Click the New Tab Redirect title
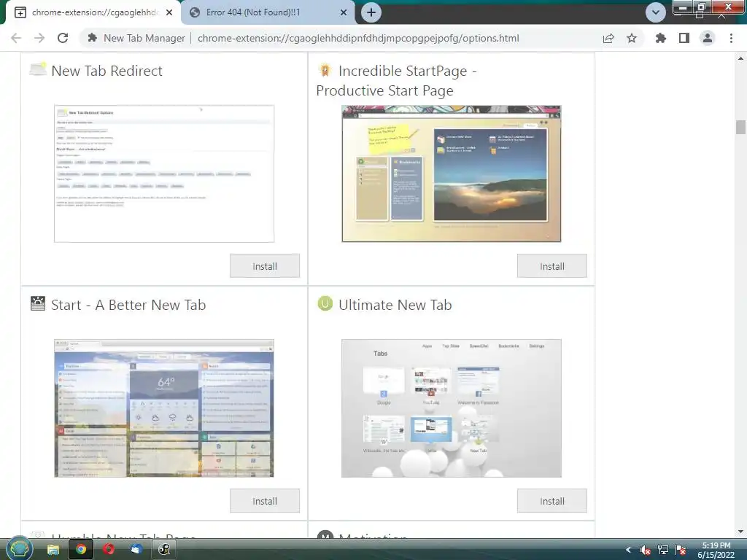This screenshot has width=747, height=560. click(x=107, y=71)
